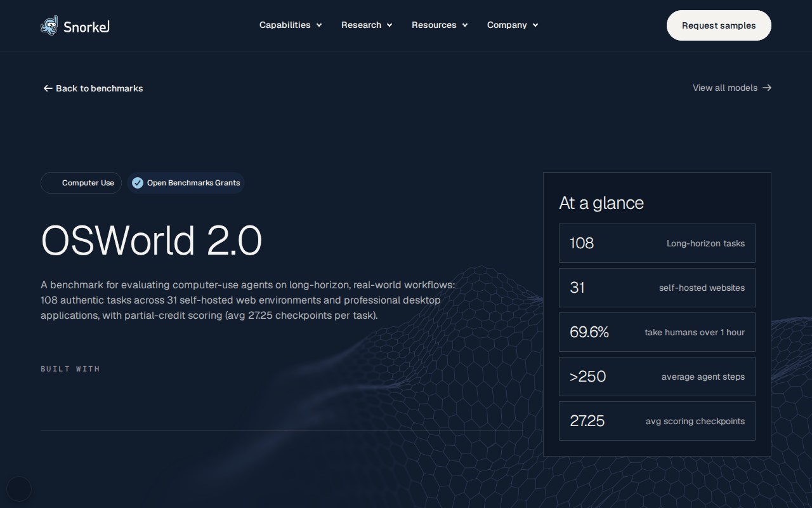Viewport: 812px width, 508px height.
Task: Select the Computer Use tag
Action: coord(81,183)
